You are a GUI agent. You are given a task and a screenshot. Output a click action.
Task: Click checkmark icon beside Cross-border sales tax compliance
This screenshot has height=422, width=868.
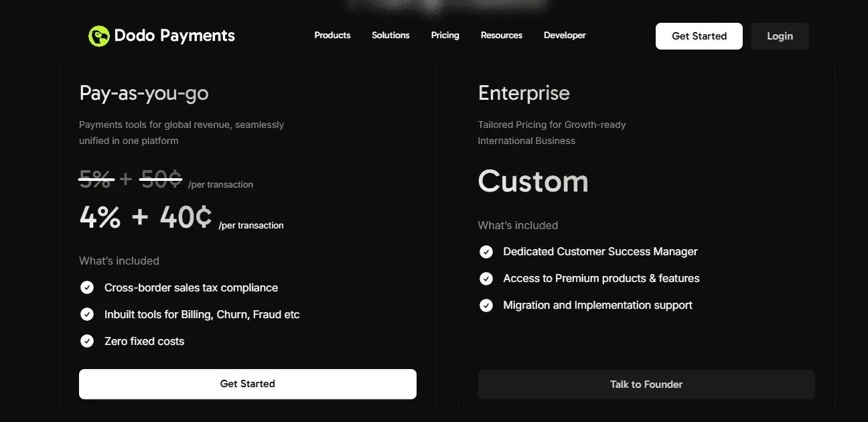coord(87,288)
